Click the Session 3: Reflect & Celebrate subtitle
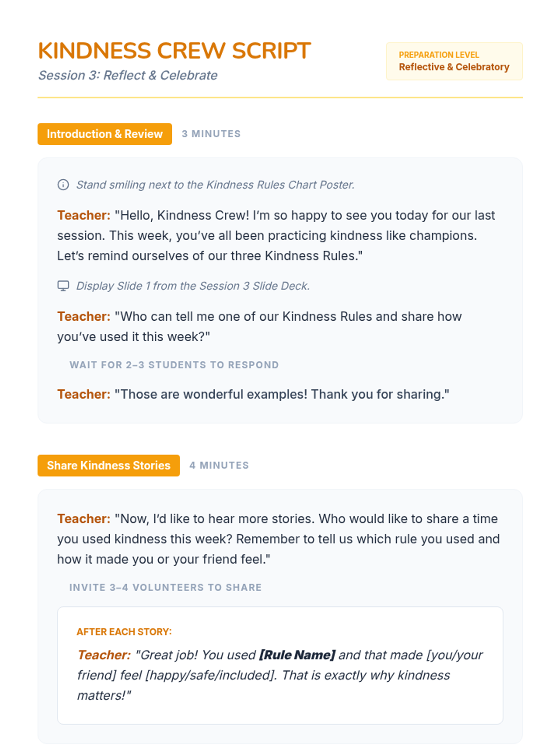 click(128, 75)
